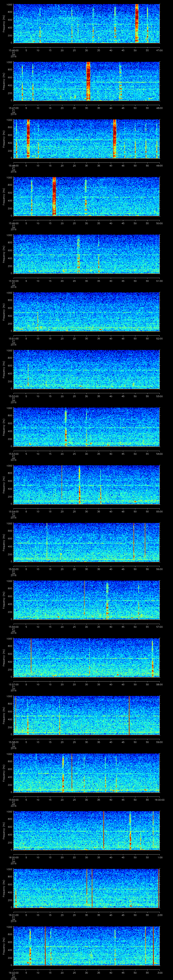Open the spectrogram panel starting at 15:59:00
Viewport: 173px width, 980px height.
[87, 773]
